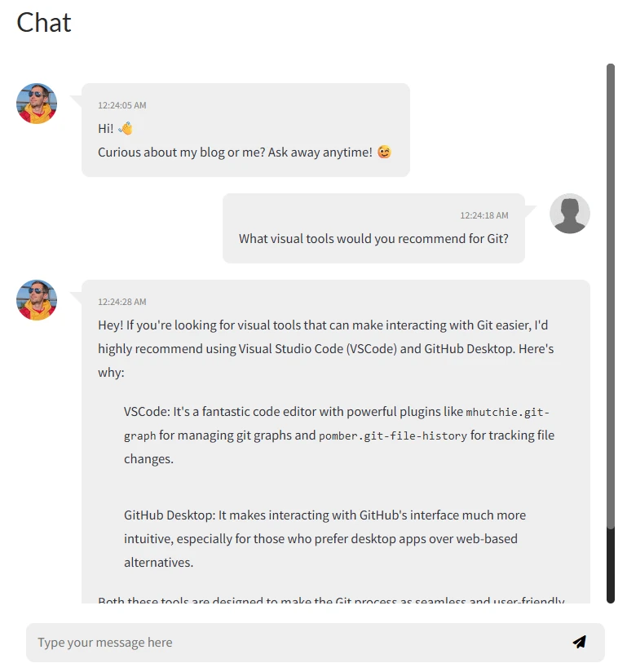
Task: Click the bot avatar beside the Git answer
Action: coord(37,300)
